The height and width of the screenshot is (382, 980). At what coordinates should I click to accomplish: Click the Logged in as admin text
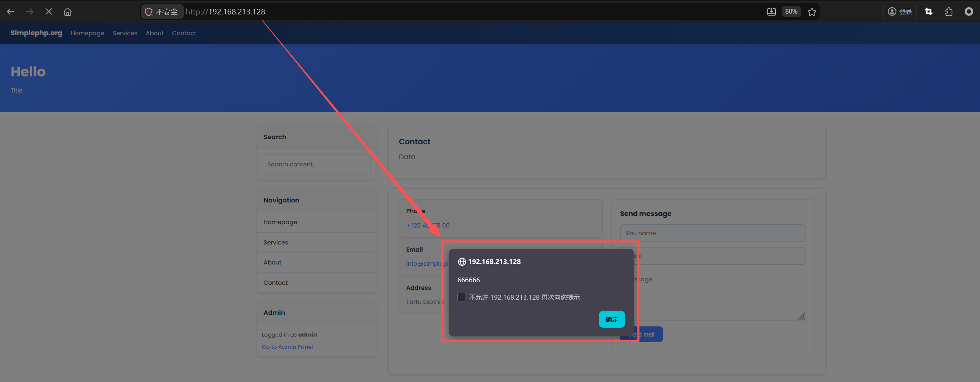click(x=289, y=334)
